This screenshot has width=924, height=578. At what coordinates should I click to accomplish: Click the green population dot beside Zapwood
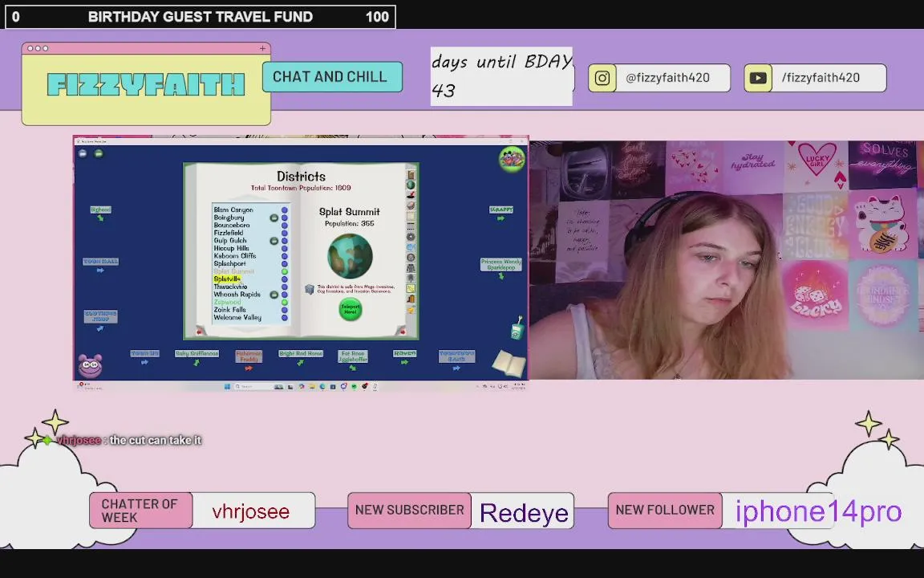[285, 302]
